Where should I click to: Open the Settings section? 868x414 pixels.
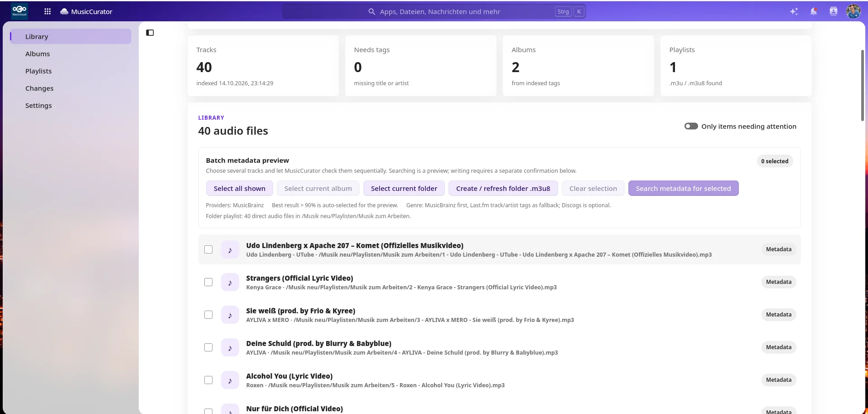point(71,105)
